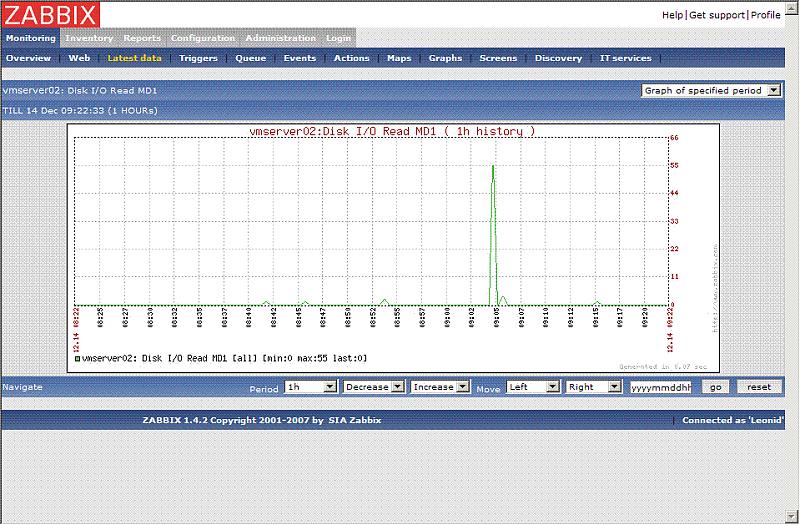The image size is (800, 525).
Task: Click 'vmserver02: Disk I/O Read MD1' header text
Action: click(x=80, y=90)
